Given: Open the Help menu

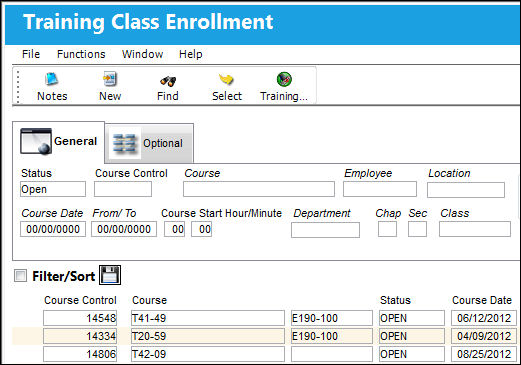Looking at the screenshot, I should (x=190, y=54).
